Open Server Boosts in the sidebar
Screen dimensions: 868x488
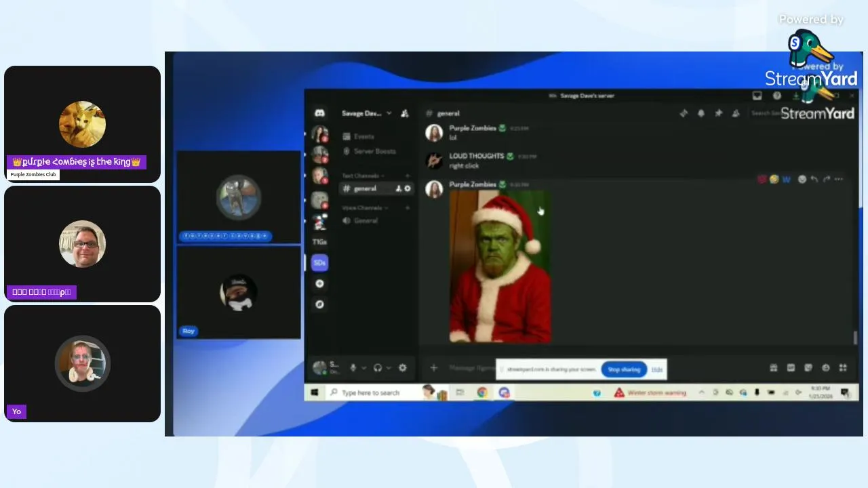(x=370, y=151)
